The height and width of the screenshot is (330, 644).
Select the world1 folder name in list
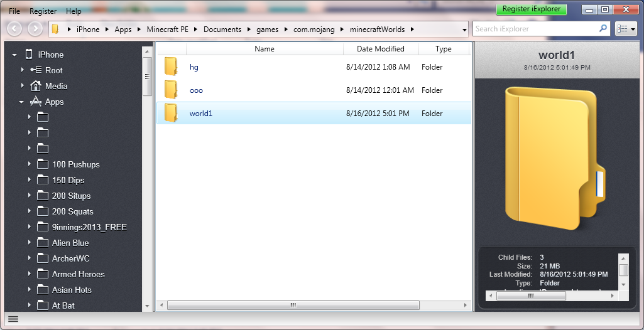coord(201,114)
